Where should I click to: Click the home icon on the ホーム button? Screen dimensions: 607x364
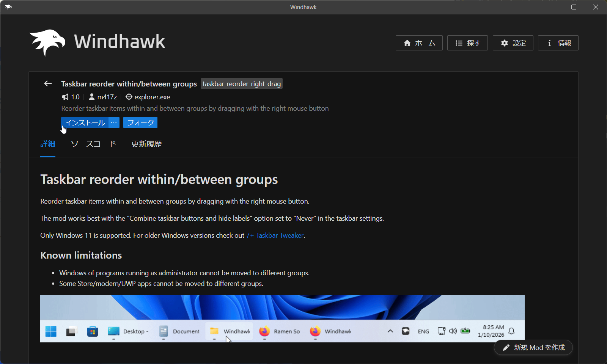[x=408, y=43]
